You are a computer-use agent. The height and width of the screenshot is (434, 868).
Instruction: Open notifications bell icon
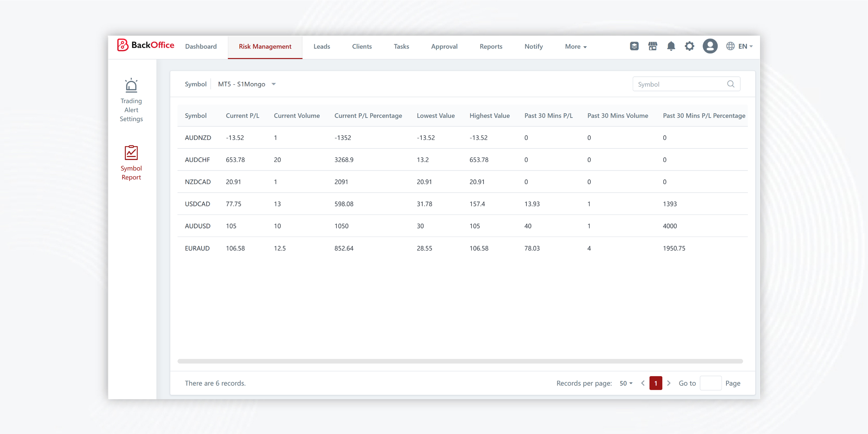(671, 46)
